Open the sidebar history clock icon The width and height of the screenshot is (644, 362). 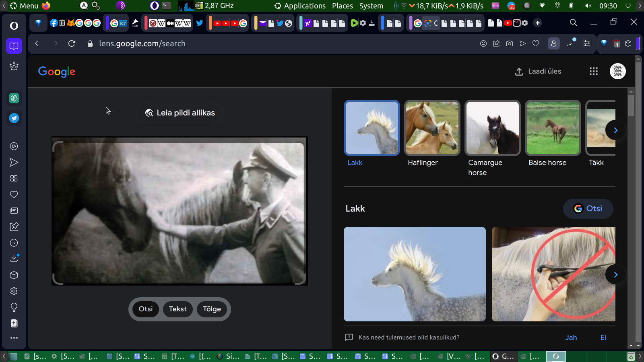point(14,243)
